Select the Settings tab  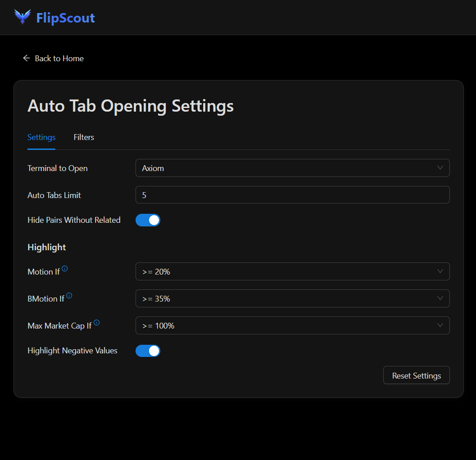[41, 137]
